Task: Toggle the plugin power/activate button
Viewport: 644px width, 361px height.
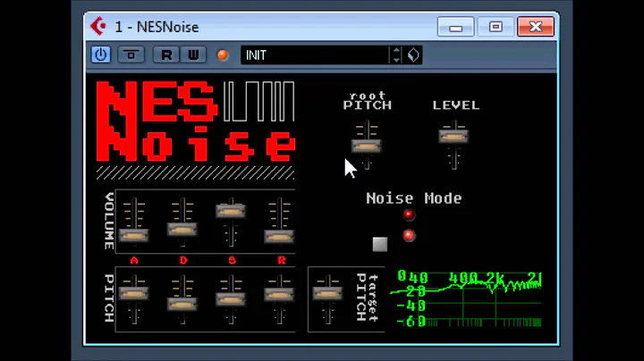Action: coord(100,55)
